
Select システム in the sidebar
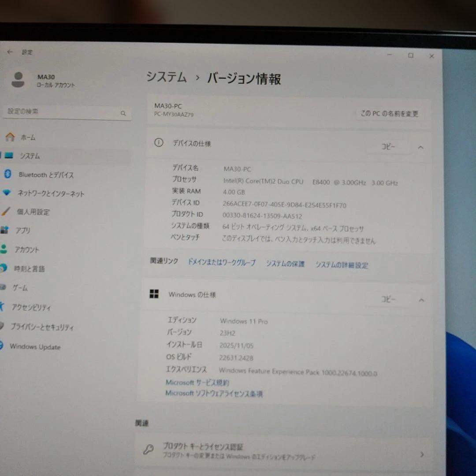[30, 156]
